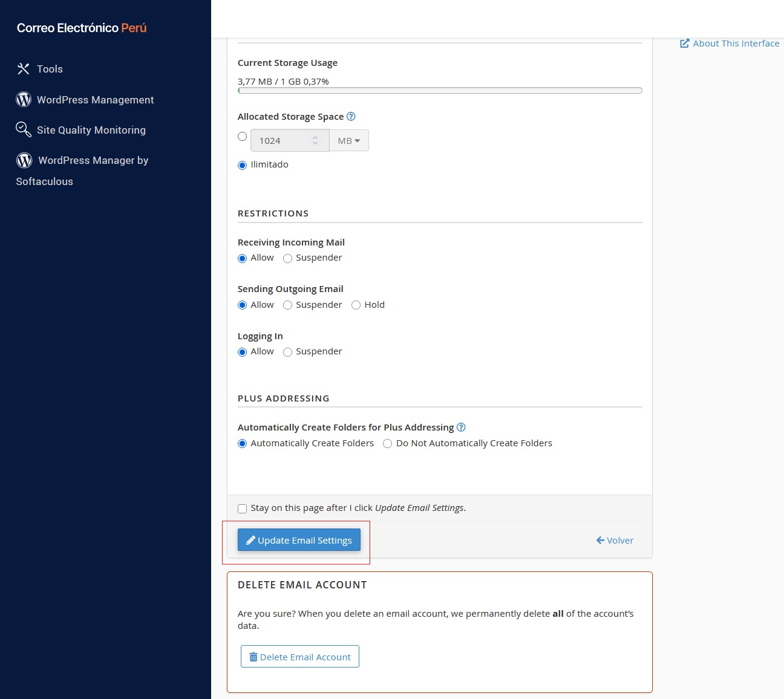Select Hold for Sending Outgoing Email
784x699 pixels.
pos(356,305)
